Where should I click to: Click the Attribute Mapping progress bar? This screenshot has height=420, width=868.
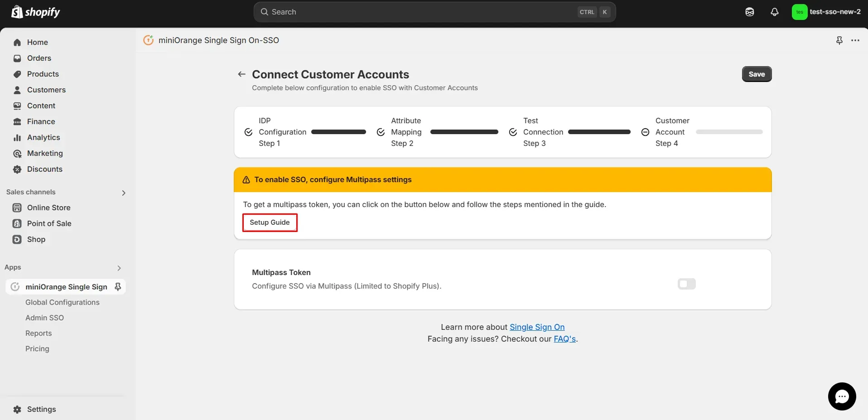click(x=464, y=132)
